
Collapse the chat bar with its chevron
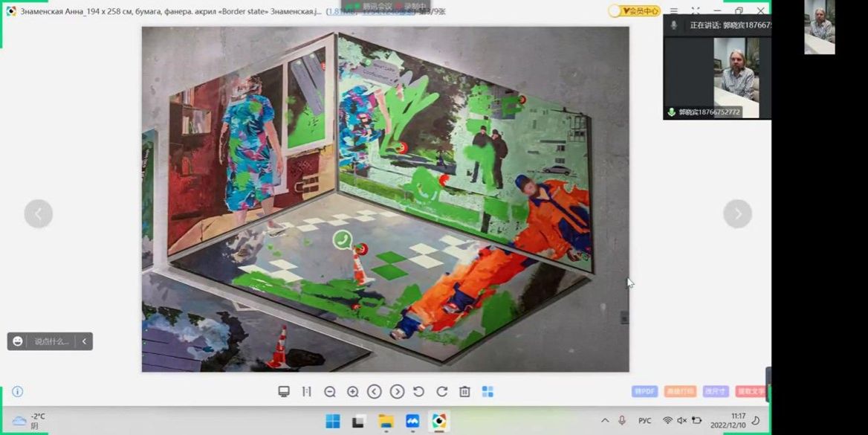click(x=84, y=341)
